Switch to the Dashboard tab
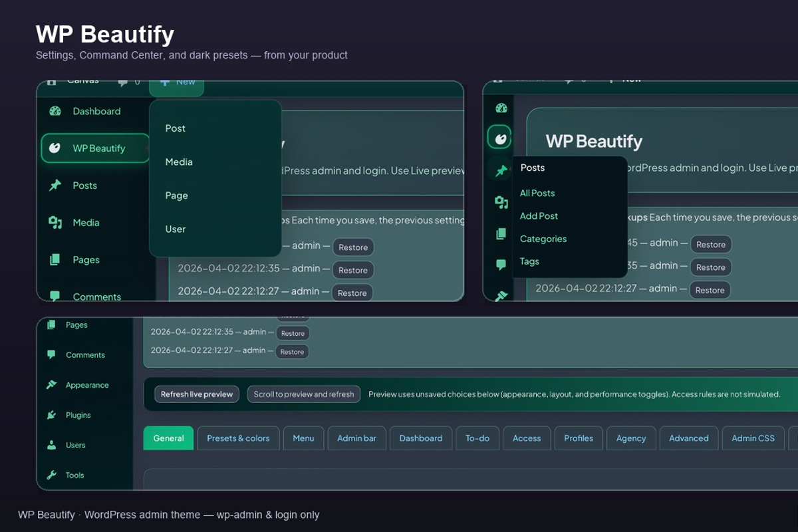 tap(421, 438)
